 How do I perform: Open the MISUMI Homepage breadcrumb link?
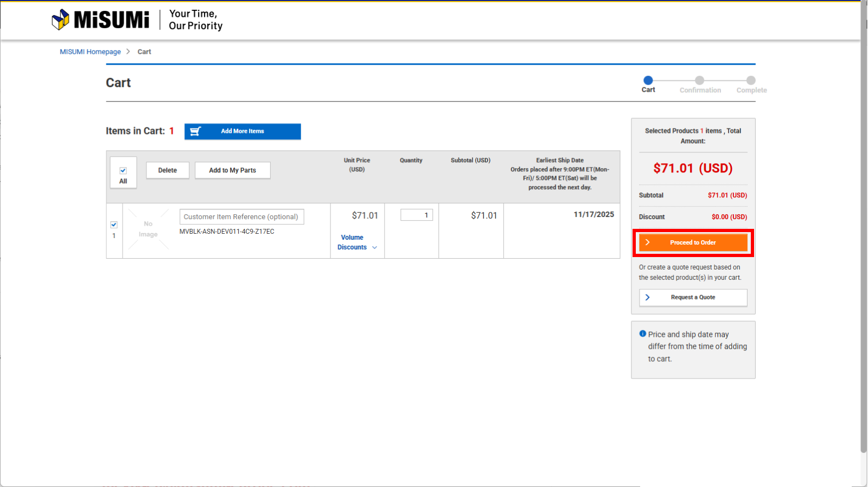90,52
